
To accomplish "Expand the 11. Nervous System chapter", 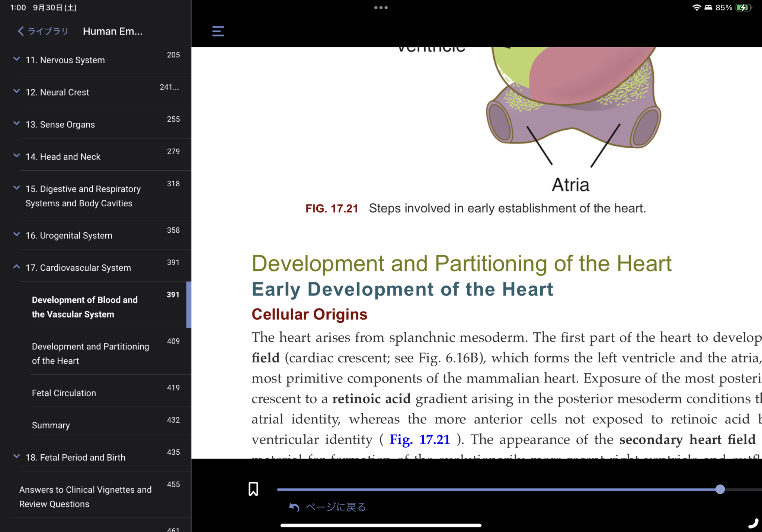I will point(16,59).
